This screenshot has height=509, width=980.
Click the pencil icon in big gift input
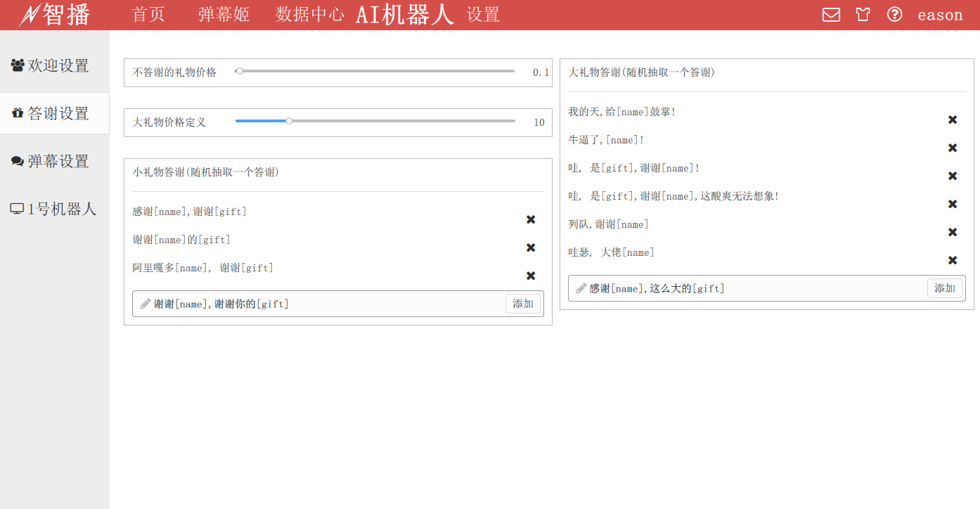581,288
